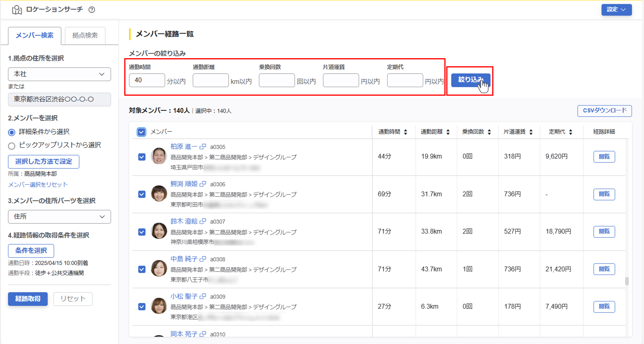Expand the 設定 dropdown button
The image size is (644, 344).
click(616, 10)
